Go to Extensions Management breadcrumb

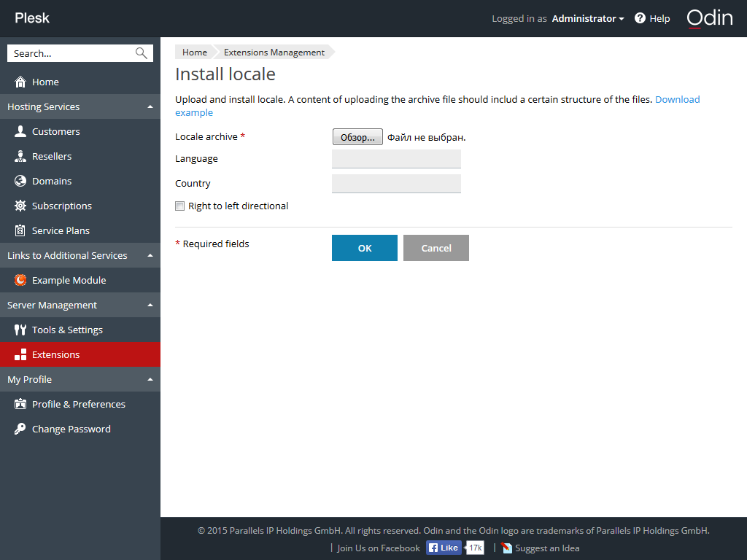pos(274,52)
